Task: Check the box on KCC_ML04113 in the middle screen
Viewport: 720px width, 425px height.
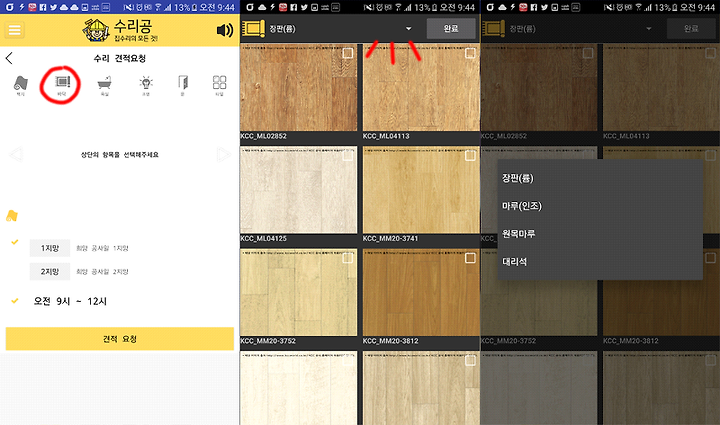Action: point(470,54)
